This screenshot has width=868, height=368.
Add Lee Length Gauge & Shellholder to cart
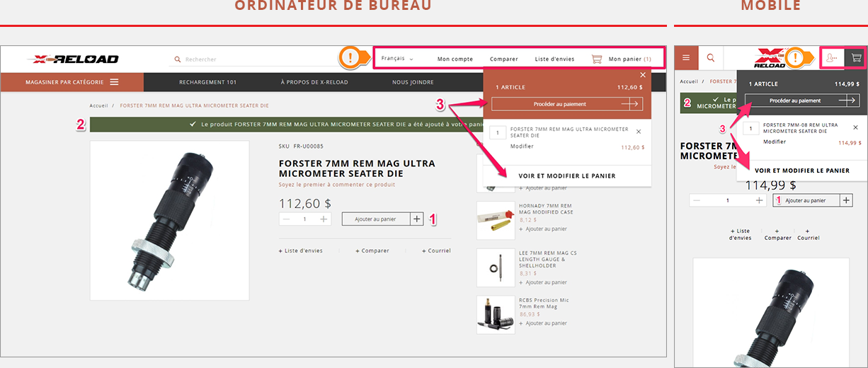pos(543,282)
